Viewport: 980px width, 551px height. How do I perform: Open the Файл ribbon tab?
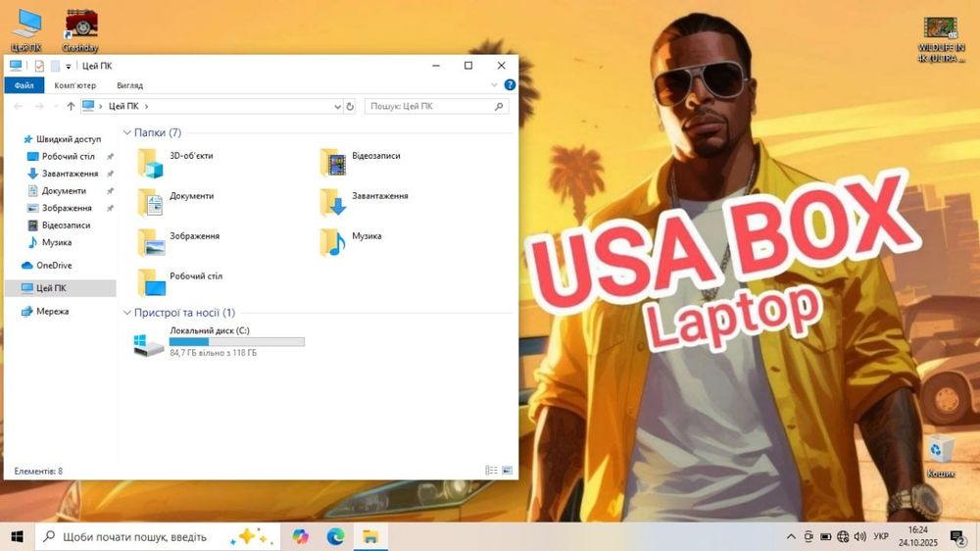[x=24, y=85]
